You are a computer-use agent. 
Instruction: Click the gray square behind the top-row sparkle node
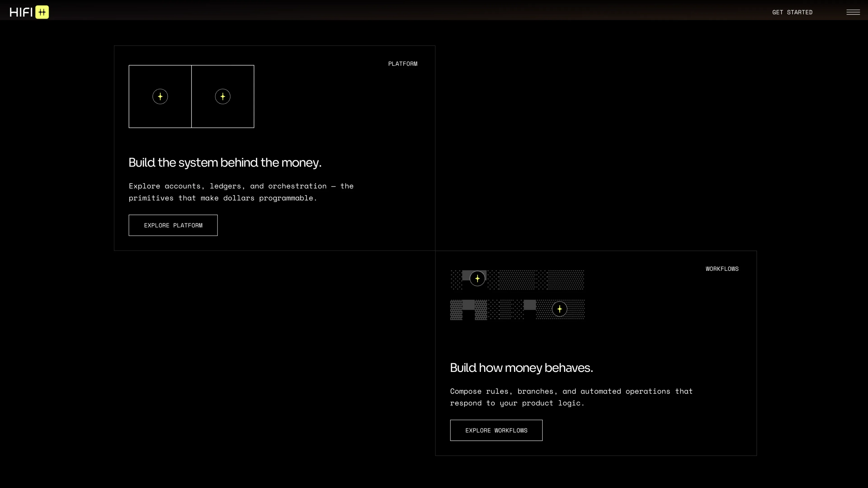click(466, 275)
